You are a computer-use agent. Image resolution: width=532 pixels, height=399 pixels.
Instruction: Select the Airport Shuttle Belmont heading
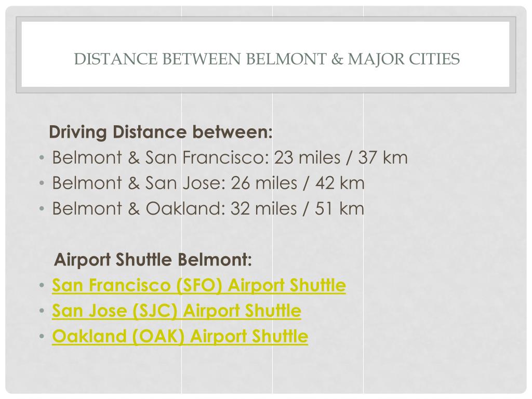coord(153,260)
